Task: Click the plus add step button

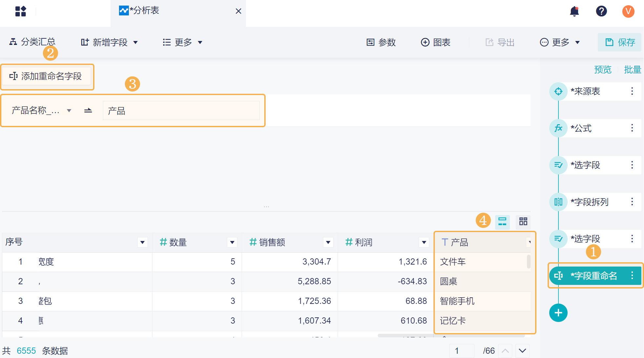Action: click(x=558, y=313)
